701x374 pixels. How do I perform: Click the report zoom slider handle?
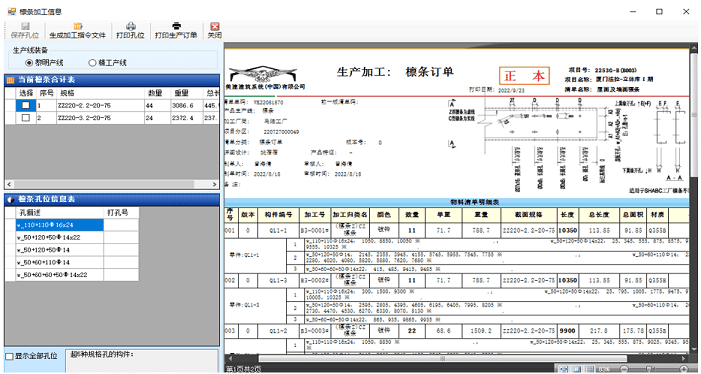pyautogui.click(x=649, y=370)
